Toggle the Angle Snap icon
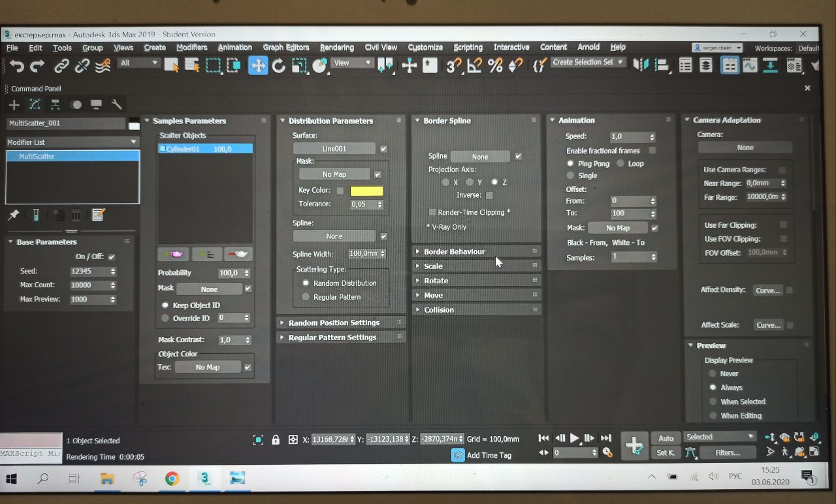This screenshot has height=504, width=836. [475, 65]
